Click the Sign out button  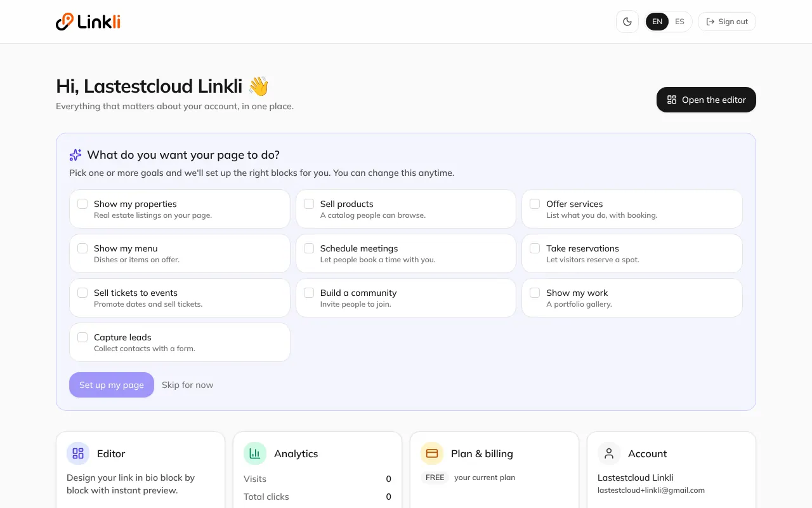click(727, 22)
